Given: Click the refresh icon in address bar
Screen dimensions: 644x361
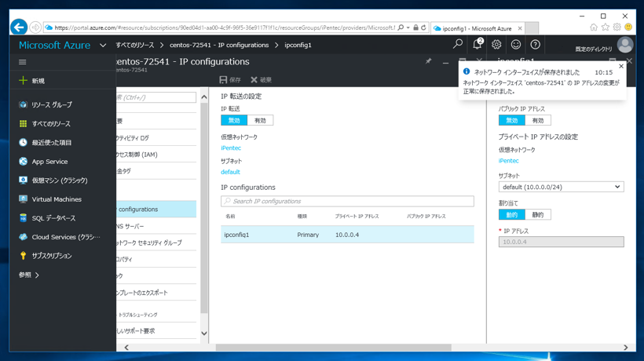Looking at the screenshot, I should point(423,27).
